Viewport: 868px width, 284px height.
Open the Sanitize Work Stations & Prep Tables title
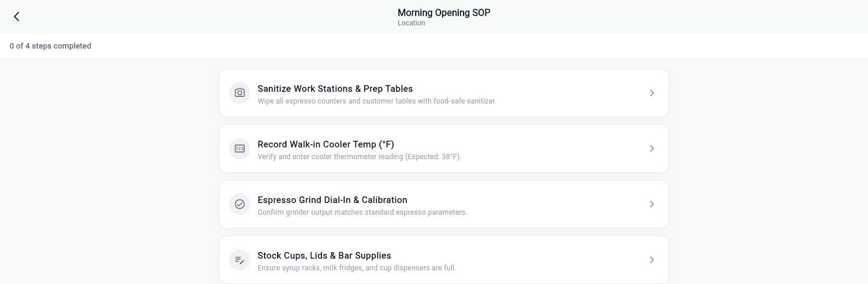click(335, 89)
